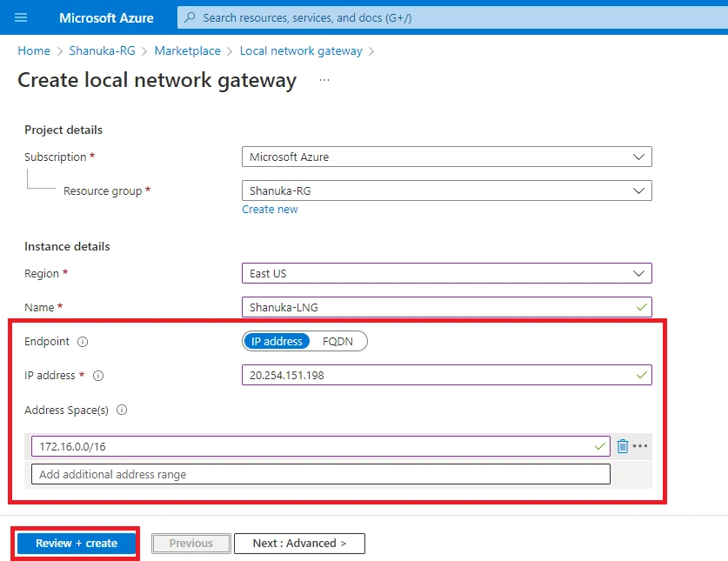Go to the Home breadcrumb
Screen dimensions: 728x561
tap(34, 50)
